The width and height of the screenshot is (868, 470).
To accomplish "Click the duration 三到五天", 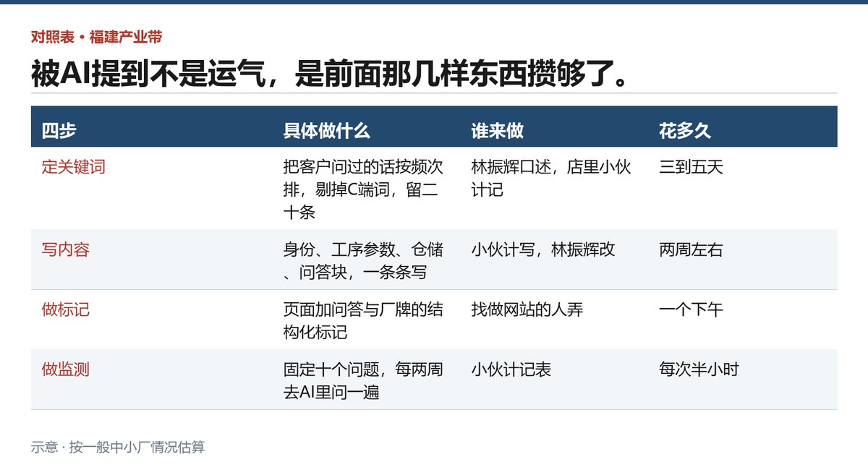I will [691, 167].
